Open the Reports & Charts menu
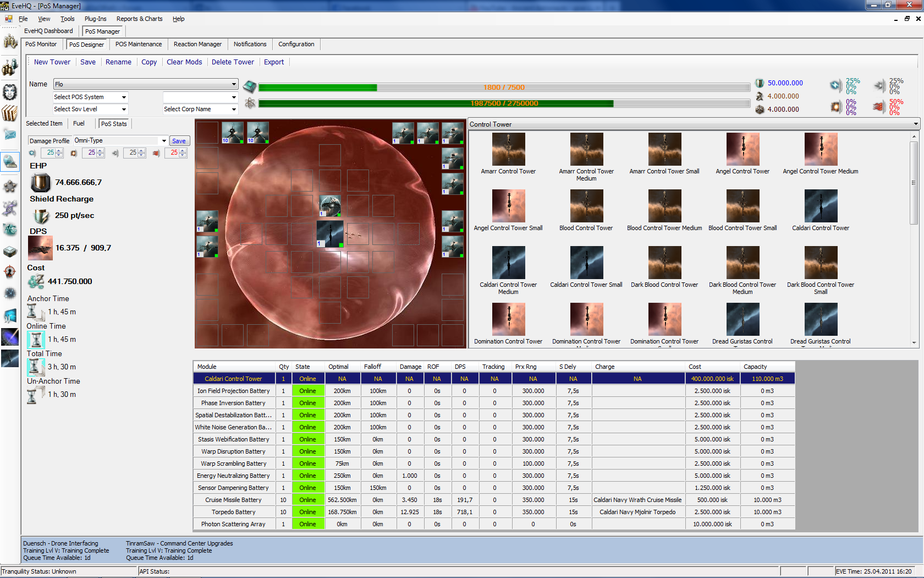Image resolution: width=924 pixels, height=578 pixels. click(x=140, y=19)
